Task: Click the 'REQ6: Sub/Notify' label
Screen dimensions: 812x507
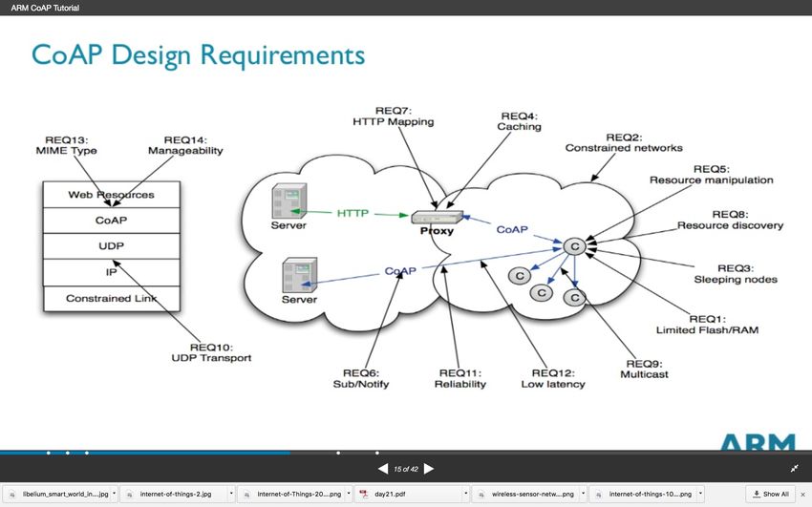Action: [x=361, y=379]
